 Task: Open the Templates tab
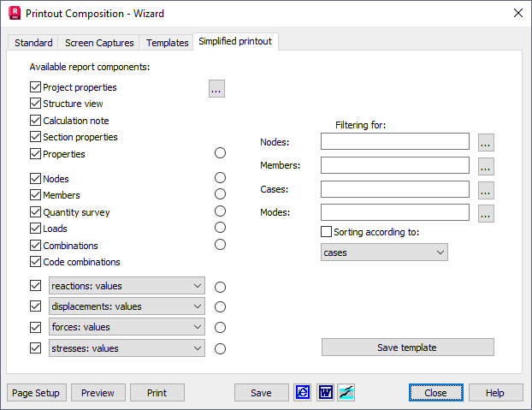tap(168, 43)
